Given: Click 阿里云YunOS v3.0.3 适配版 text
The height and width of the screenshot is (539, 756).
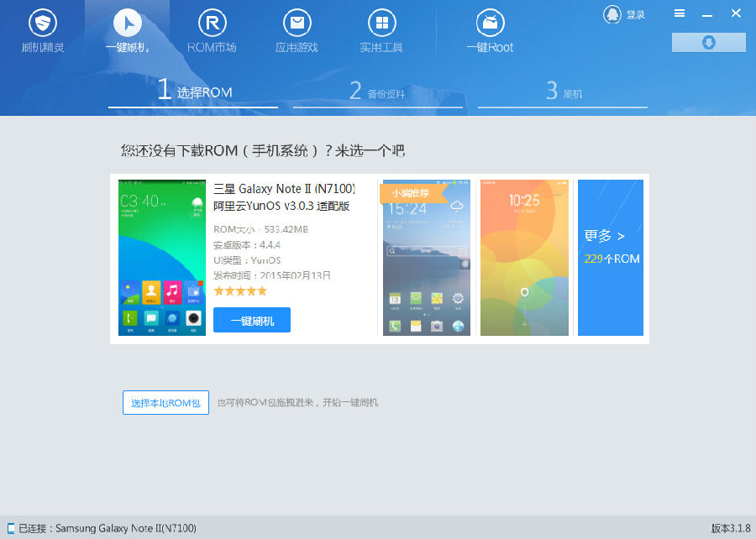Looking at the screenshot, I should tap(281, 207).
